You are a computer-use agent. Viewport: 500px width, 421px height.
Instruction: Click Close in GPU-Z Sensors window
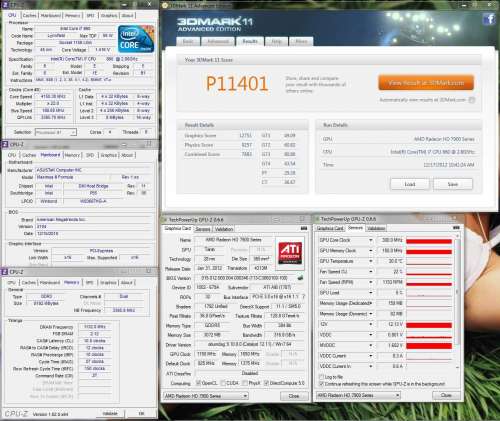[446, 395]
